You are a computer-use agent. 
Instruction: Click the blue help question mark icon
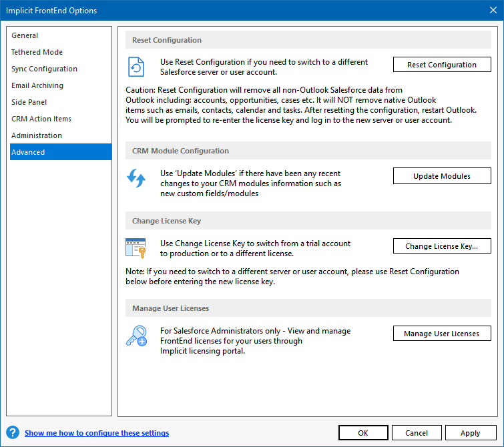(x=13, y=433)
